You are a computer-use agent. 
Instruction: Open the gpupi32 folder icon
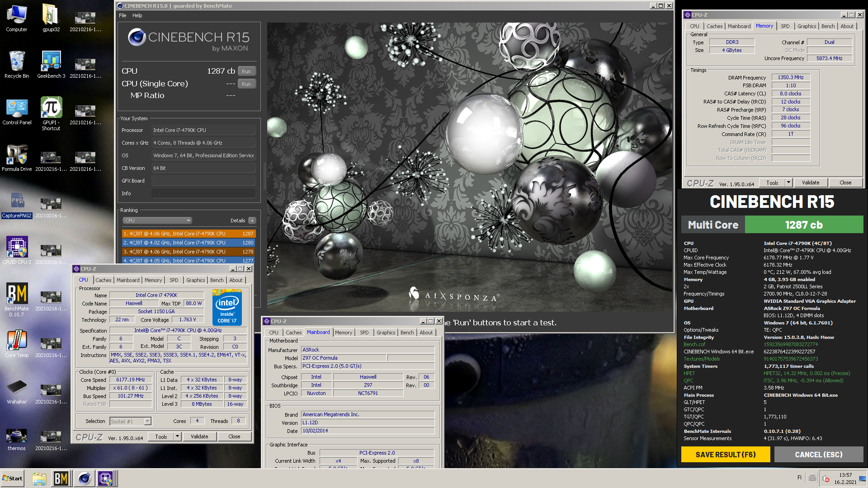pos(51,18)
